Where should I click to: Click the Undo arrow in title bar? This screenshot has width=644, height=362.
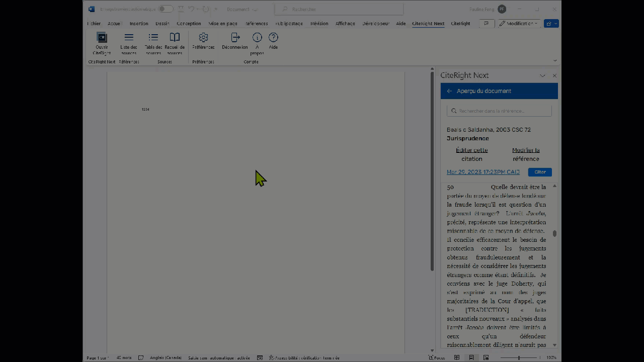click(191, 9)
